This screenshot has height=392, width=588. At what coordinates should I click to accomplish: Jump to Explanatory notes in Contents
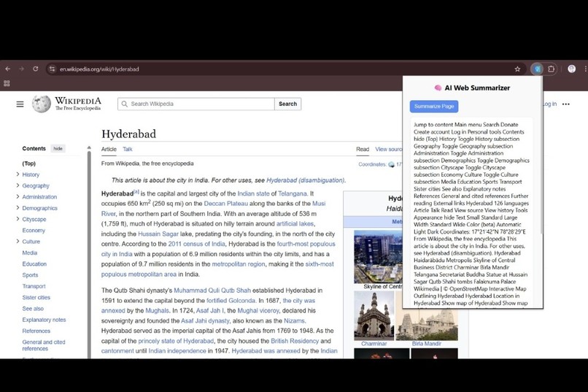coord(44,320)
